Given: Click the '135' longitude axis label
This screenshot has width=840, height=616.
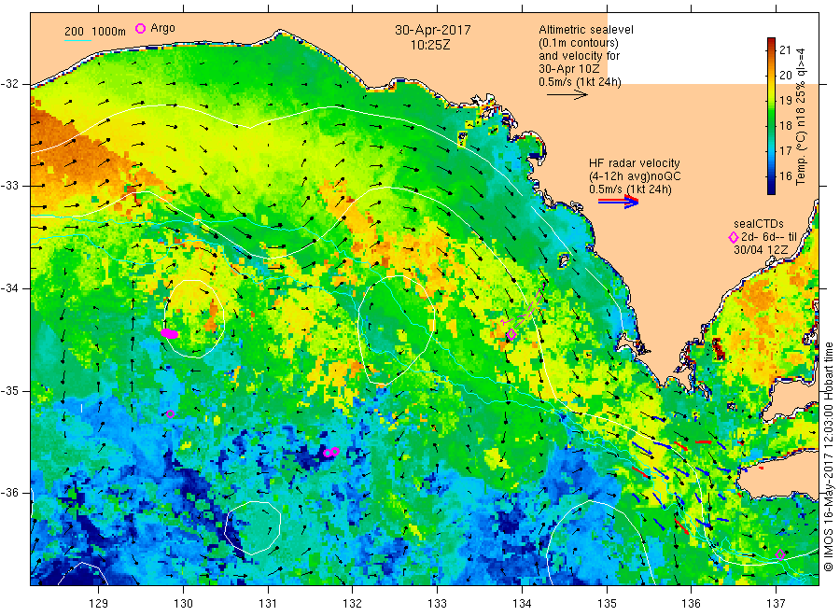Looking at the screenshot, I should [x=607, y=604].
